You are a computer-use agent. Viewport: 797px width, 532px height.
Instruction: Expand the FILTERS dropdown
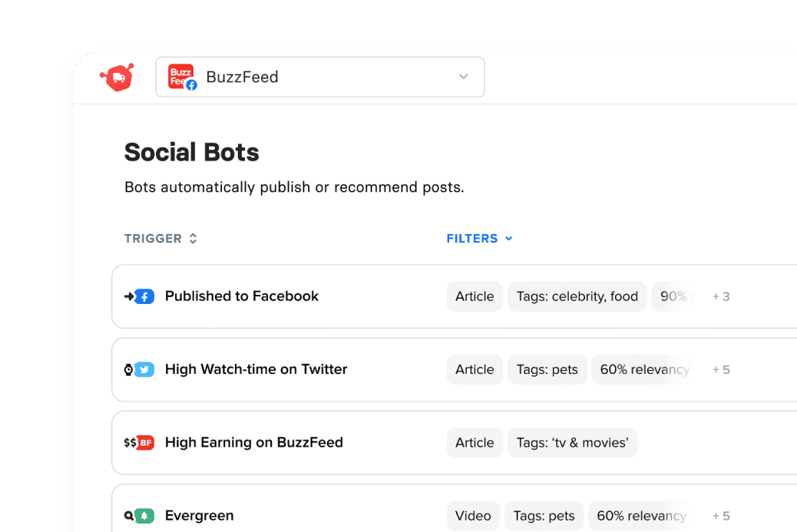point(479,239)
